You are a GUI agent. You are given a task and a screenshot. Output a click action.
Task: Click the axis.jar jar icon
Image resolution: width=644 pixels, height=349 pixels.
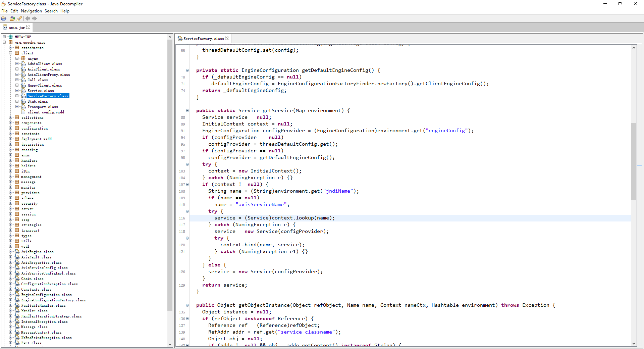(5, 28)
